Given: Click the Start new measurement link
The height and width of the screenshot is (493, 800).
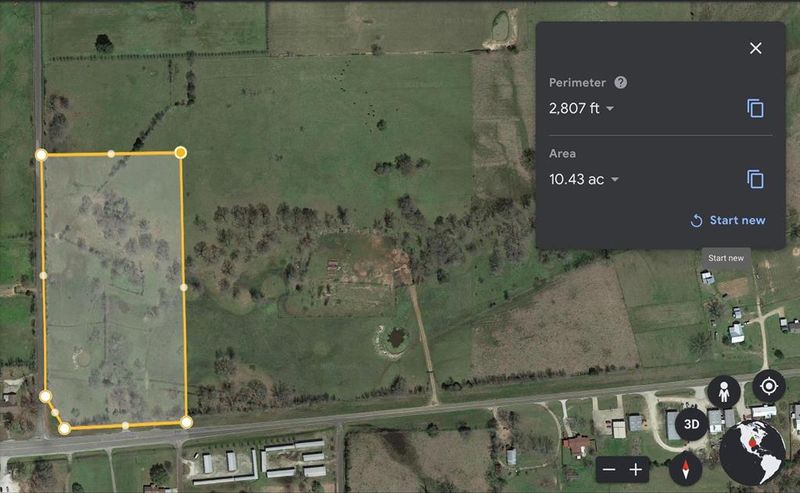Looking at the screenshot, I should tap(737, 220).
